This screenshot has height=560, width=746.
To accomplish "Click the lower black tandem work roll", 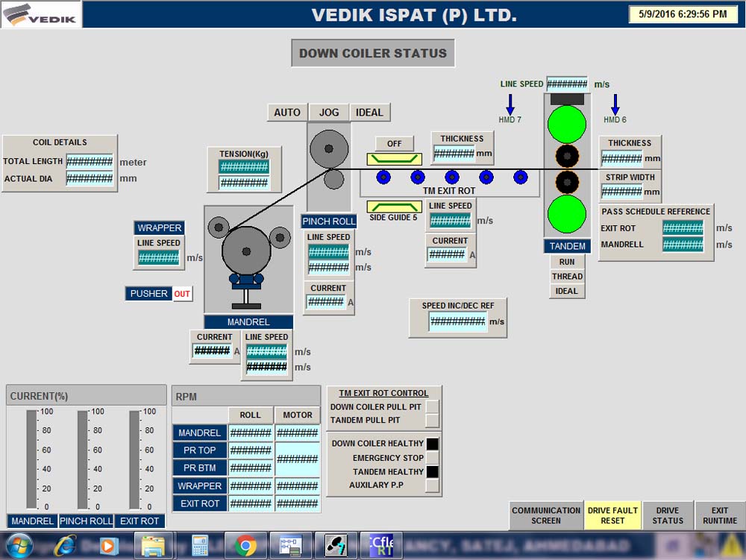I will (567, 182).
